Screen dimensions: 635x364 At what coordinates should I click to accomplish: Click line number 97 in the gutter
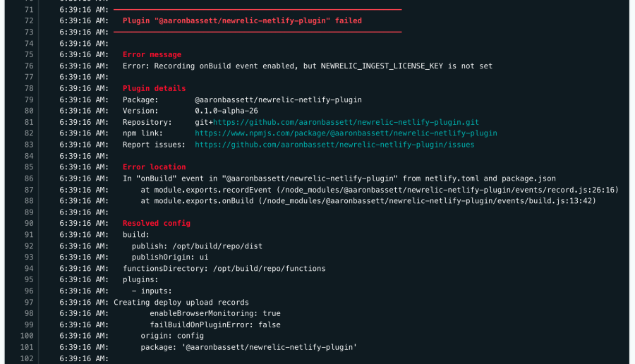29,303
